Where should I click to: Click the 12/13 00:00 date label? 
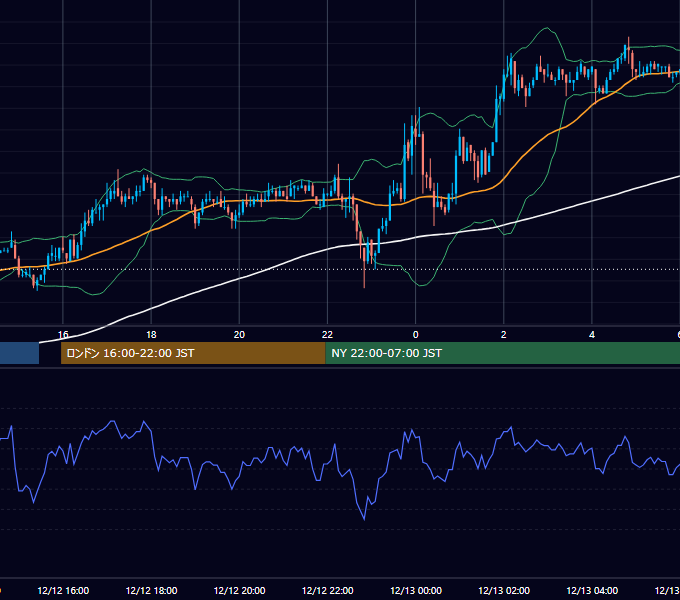click(416, 590)
